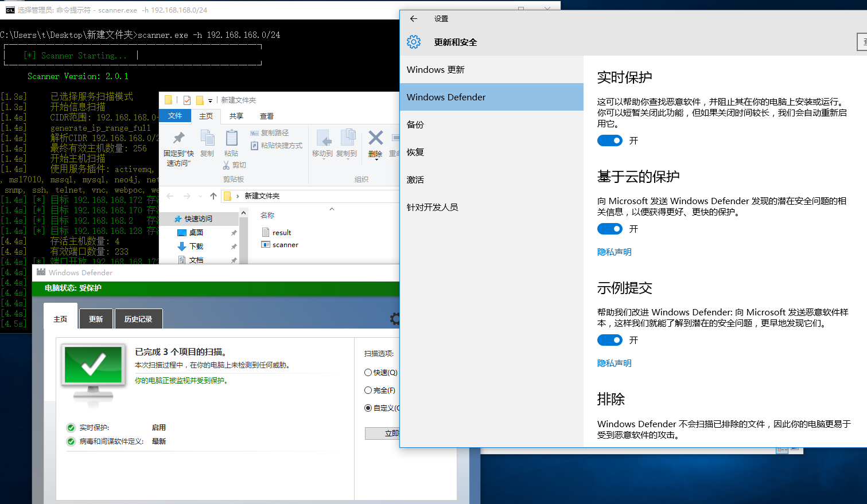Screen dimensions: 867x504
Task: Click the 粘贴 clipboard icon in Explorer ribbon
Action: click(231, 138)
